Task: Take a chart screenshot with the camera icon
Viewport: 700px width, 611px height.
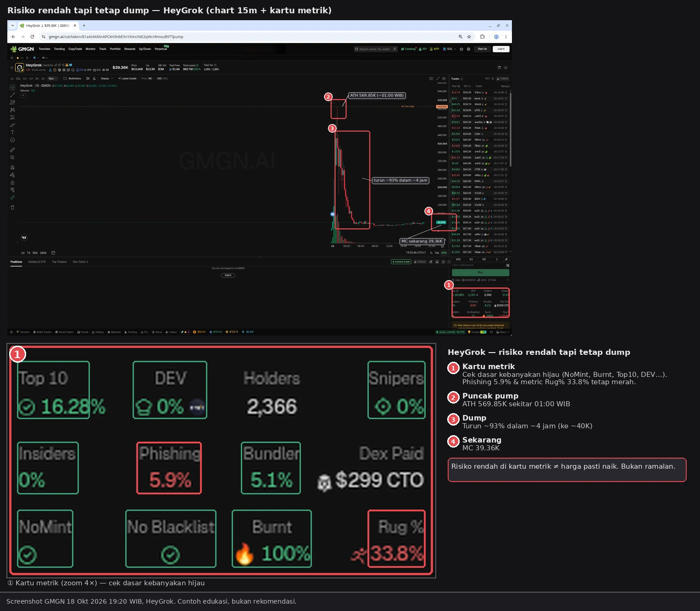Action: (x=431, y=78)
